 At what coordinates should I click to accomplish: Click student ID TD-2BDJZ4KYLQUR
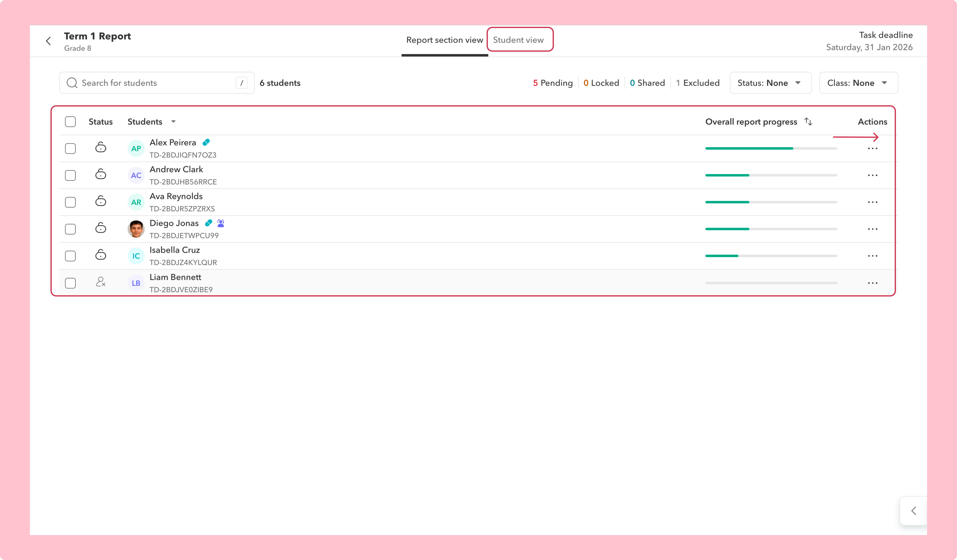pyautogui.click(x=183, y=263)
